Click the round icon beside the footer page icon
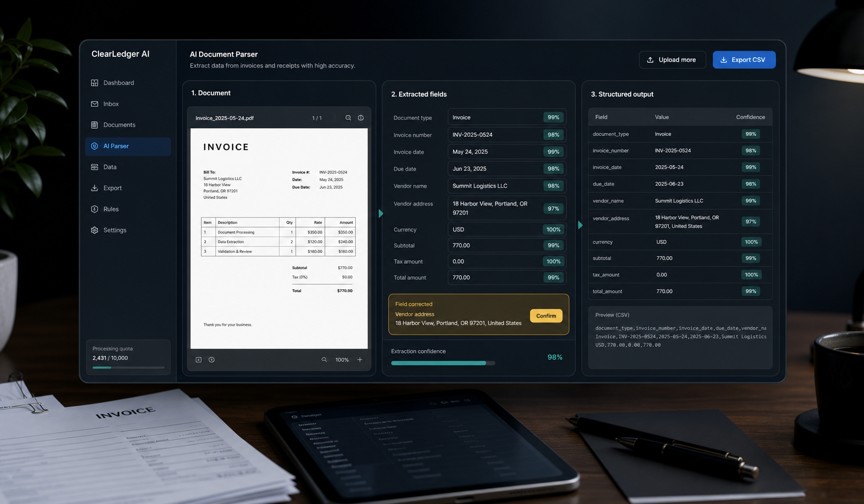Image resolution: width=864 pixels, height=504 pixels. [x=212, y=360]
